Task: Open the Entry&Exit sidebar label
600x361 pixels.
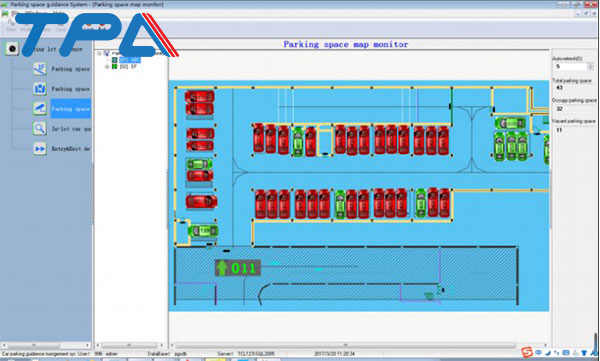Action: pos(71,149)
